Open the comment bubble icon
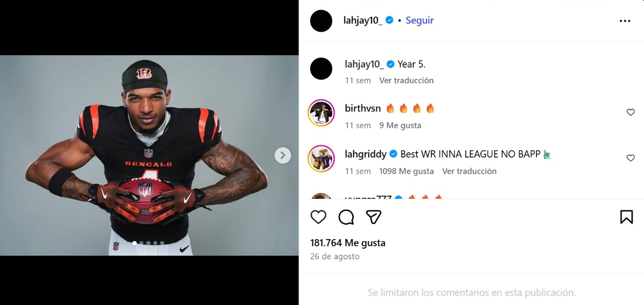 click(x=346, y=217)
